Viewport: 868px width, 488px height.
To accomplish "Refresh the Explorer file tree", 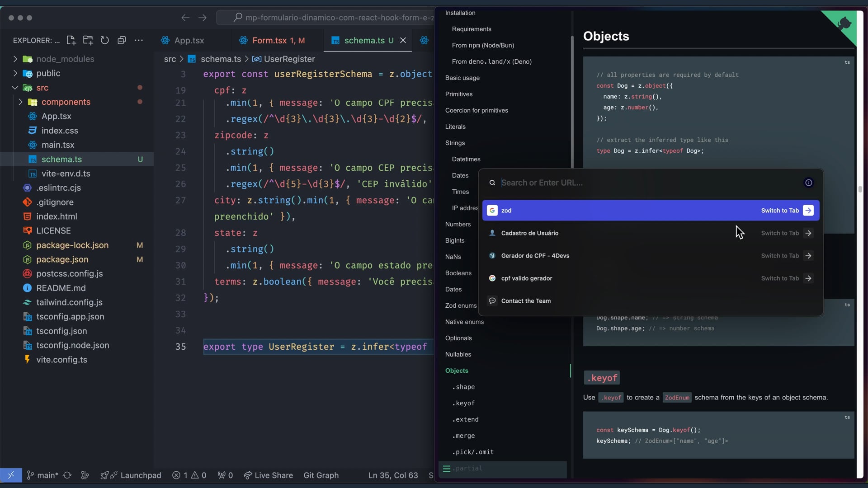I will [x=104, y=40].
